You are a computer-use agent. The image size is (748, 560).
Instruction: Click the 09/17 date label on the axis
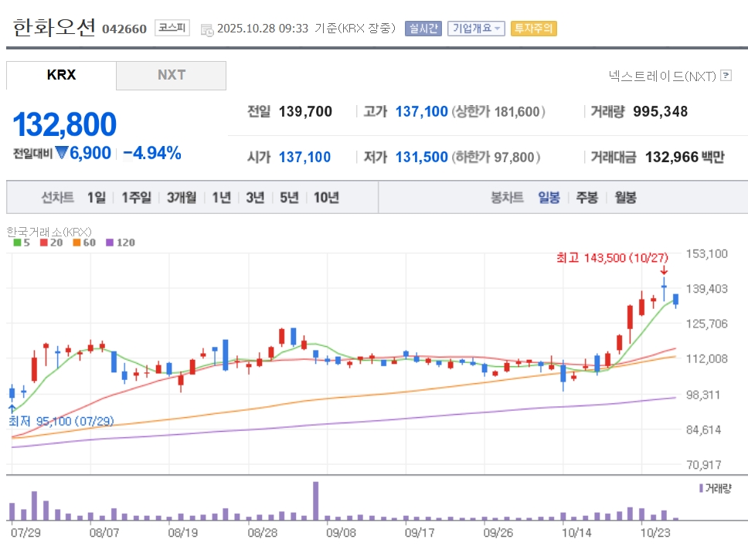coord(420,533)
